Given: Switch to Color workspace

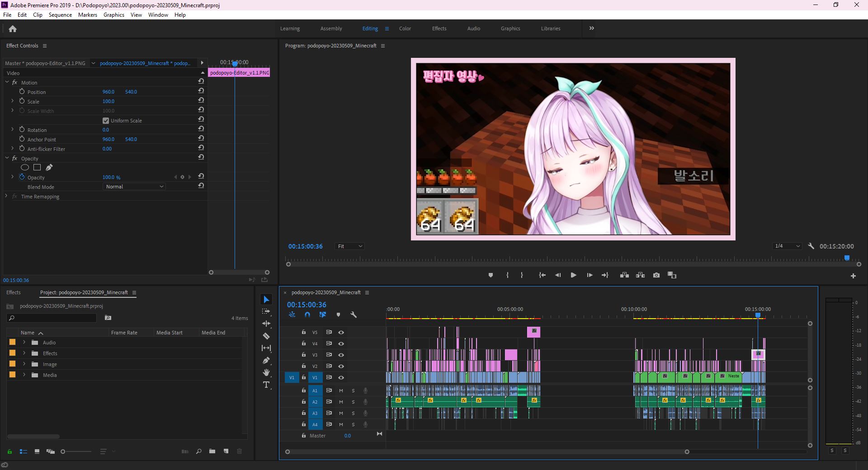Looking at the screenshot, I should click(x=405, y=28).
